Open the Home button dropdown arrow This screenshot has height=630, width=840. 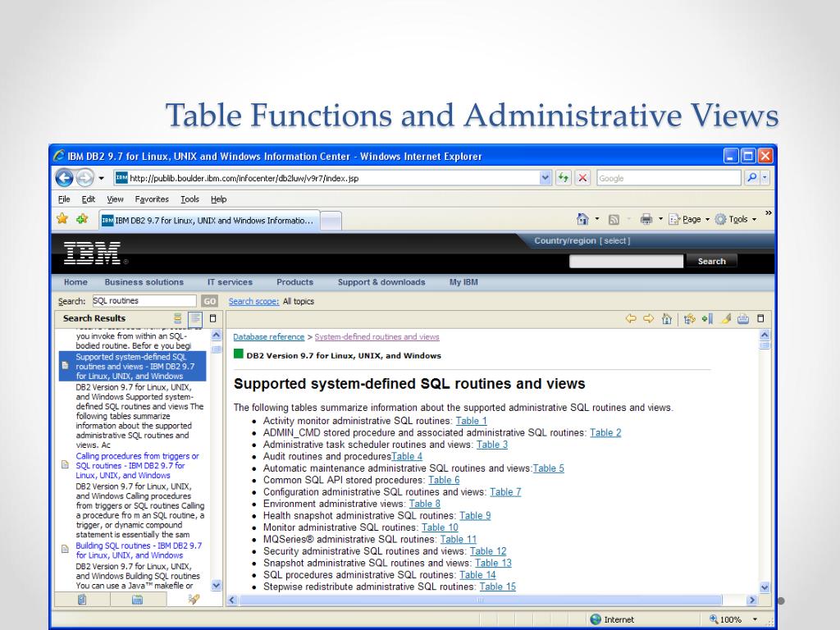[597, 219]
